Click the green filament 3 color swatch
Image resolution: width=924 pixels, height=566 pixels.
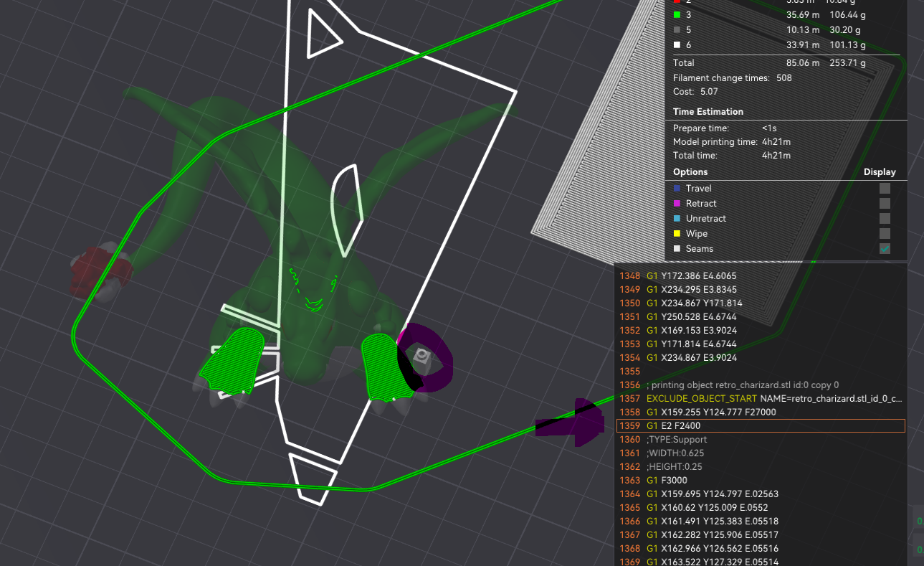pyautogui.click(x=677, y=14)
